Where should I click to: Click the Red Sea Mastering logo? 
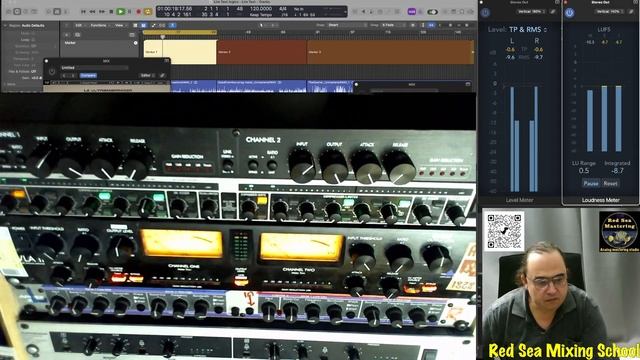coord(619,231)
